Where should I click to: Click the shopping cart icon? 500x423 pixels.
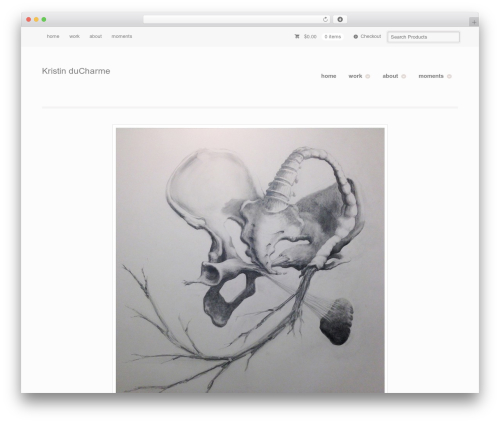click(x=297, y=36)
